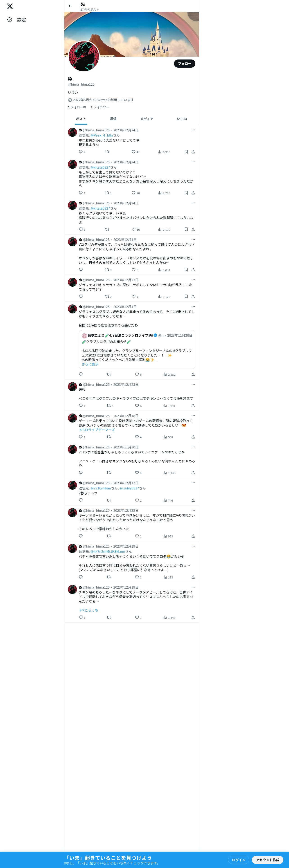
Task: Switch to the メディア tab
Action: click(147, 119)
